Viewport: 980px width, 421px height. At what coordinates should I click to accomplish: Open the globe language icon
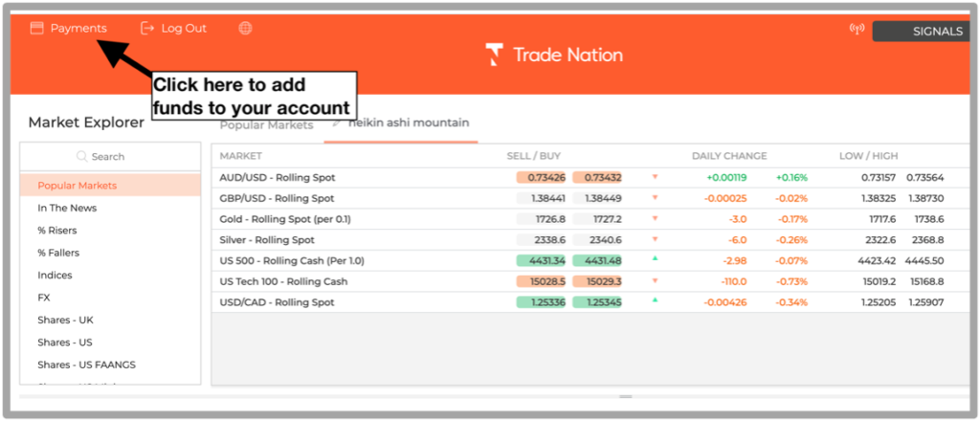[x=246, y=28]
